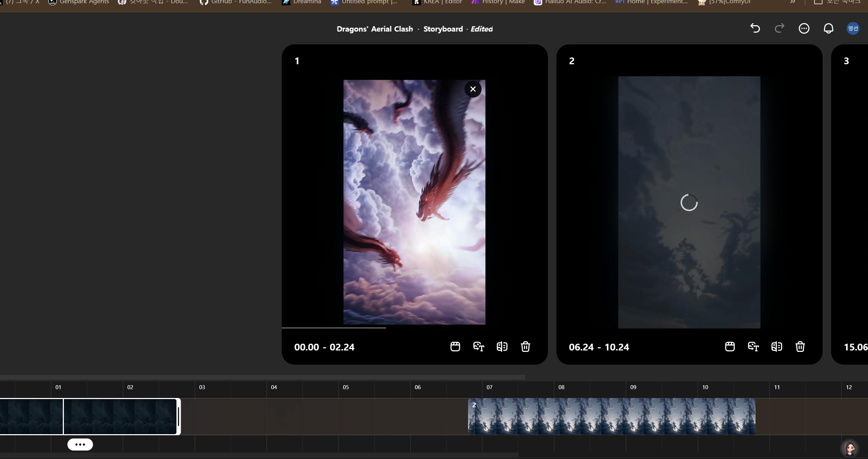Click image-to-text icon on card 1
Image resolution: width=868 pixels, height=459 pixels.
(478, 347)
